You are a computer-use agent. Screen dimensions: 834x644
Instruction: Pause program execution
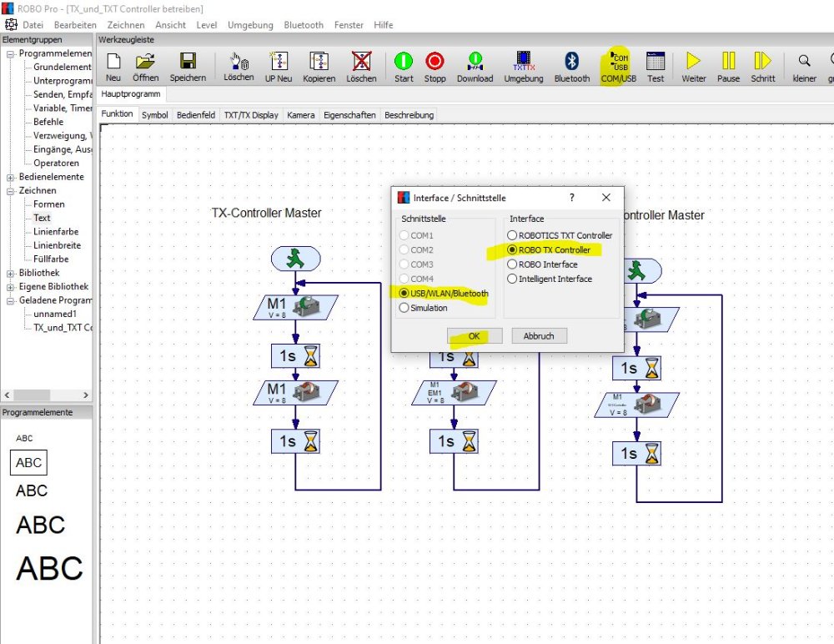tap(728, 67)
